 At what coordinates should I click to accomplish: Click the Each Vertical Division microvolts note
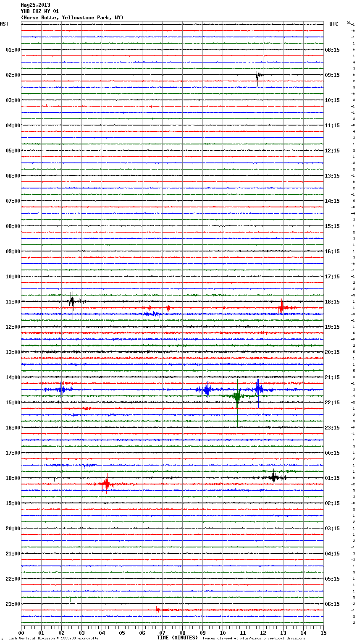(x=53, y=638)
